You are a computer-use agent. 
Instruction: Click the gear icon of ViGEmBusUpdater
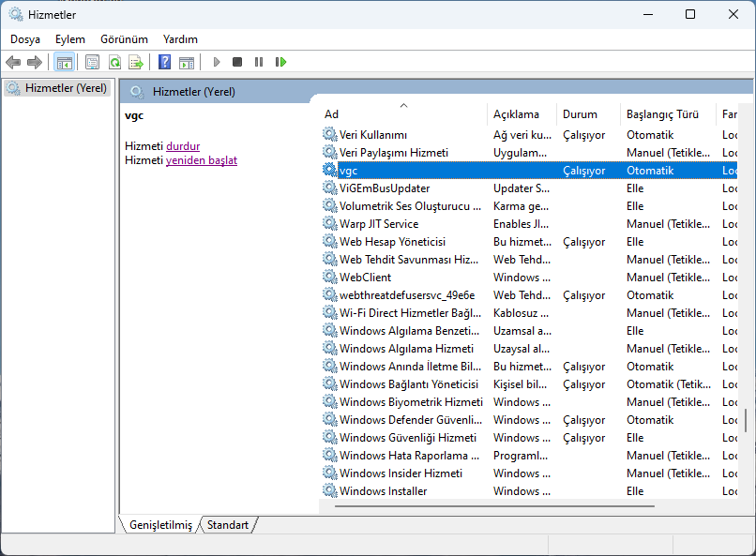[330, 188]
